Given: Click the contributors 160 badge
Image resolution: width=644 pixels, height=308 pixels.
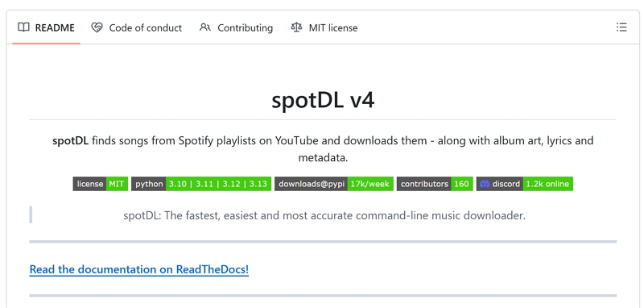Looking at the screenshot, I should (435, 184).
